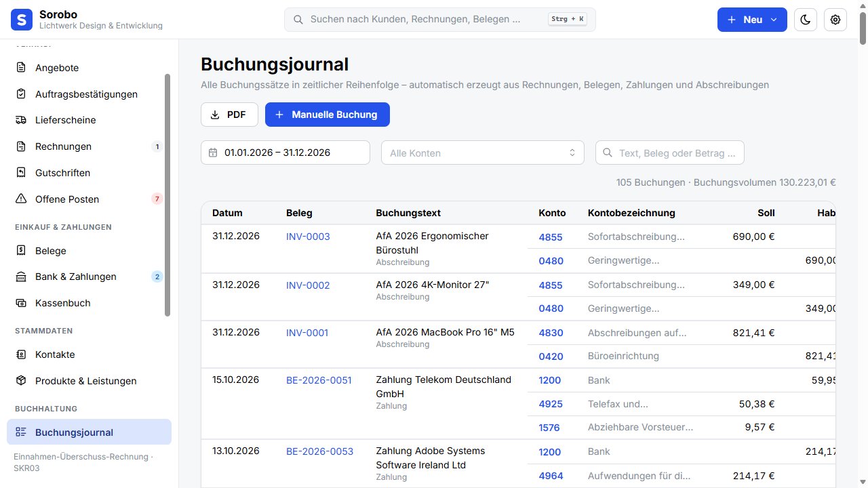Click the Bank & Zahlungen icon
This screenshot has width=868, height=488.
coord(21,277)
